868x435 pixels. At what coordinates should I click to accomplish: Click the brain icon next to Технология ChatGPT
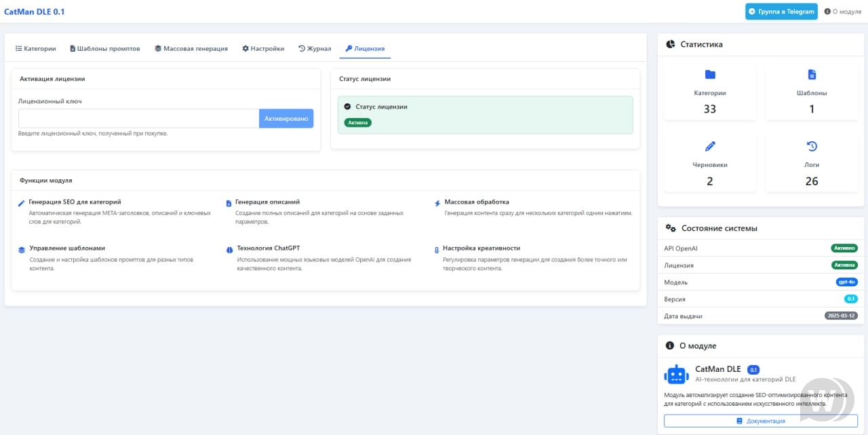click(229, 249)
